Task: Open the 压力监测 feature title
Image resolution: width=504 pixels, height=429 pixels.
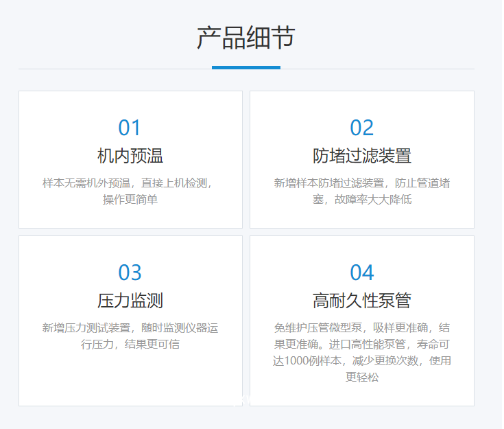Action: tap(130, 301)
